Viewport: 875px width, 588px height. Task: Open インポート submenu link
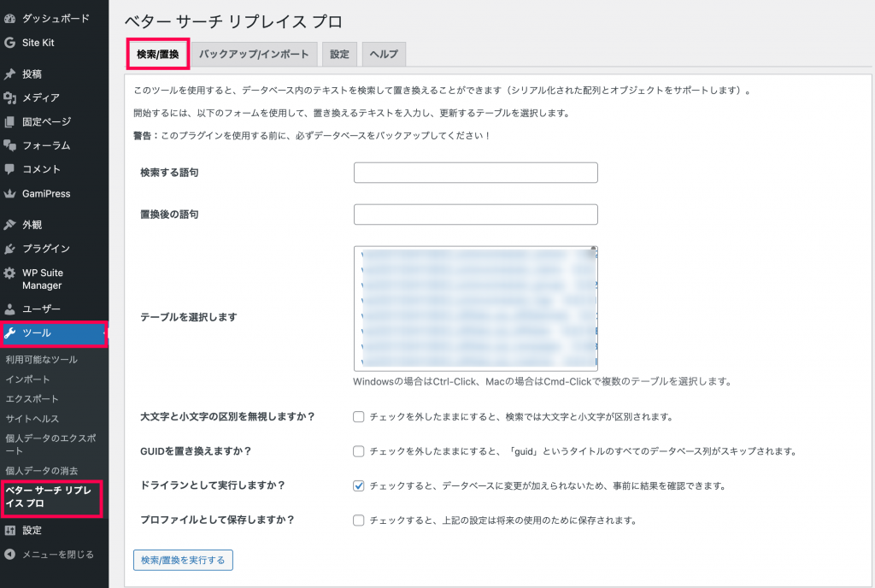point(27,379)
